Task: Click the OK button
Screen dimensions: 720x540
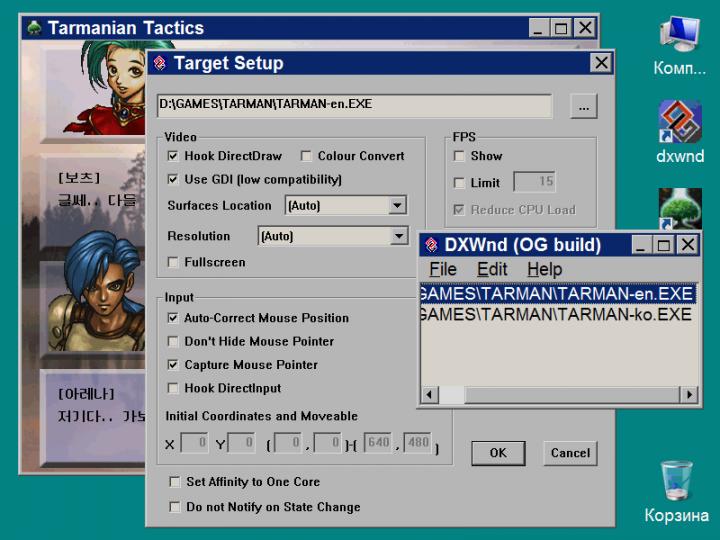Action: point(498,453)
